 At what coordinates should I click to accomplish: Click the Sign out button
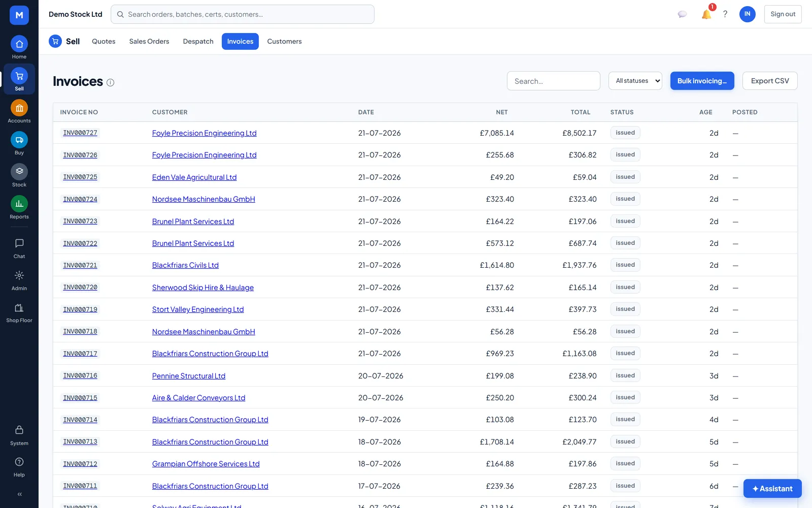(783, 14)
